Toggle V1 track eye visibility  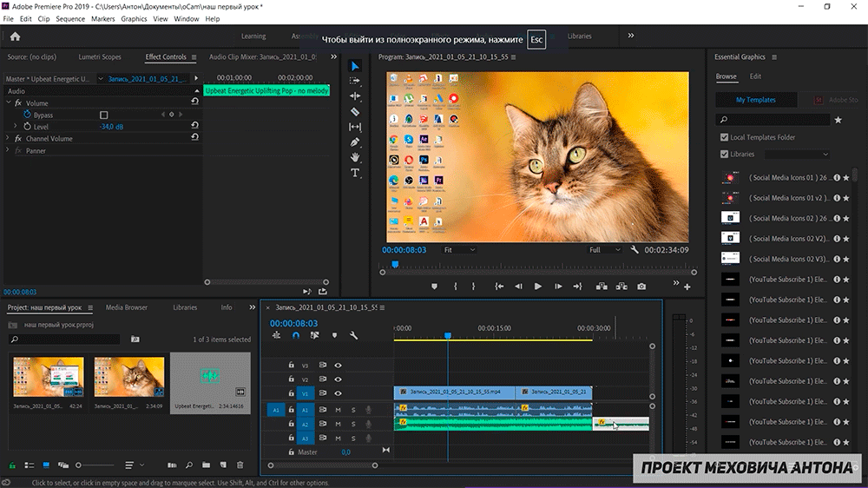338,393
